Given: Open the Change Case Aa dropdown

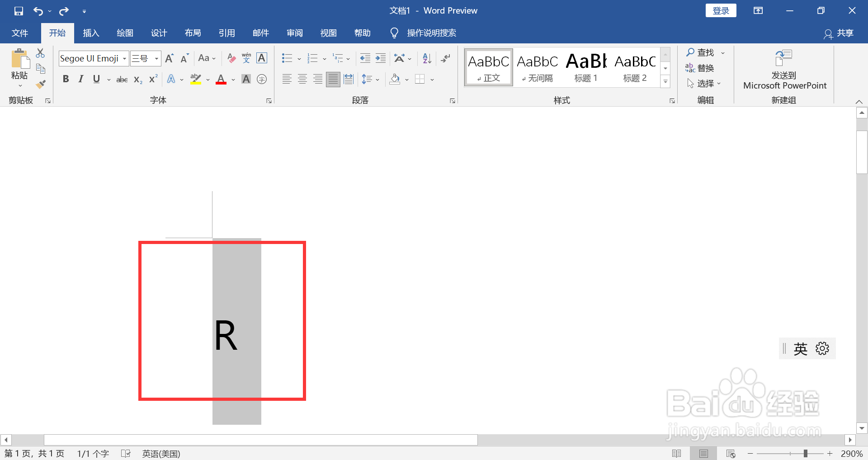Looking at the screenshot, I should click(207, 58).
